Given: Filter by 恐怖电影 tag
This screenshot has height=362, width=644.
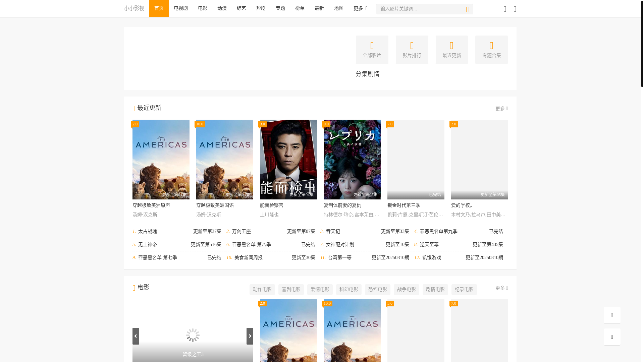Looking at the screenshot, I should click(378, 290).
